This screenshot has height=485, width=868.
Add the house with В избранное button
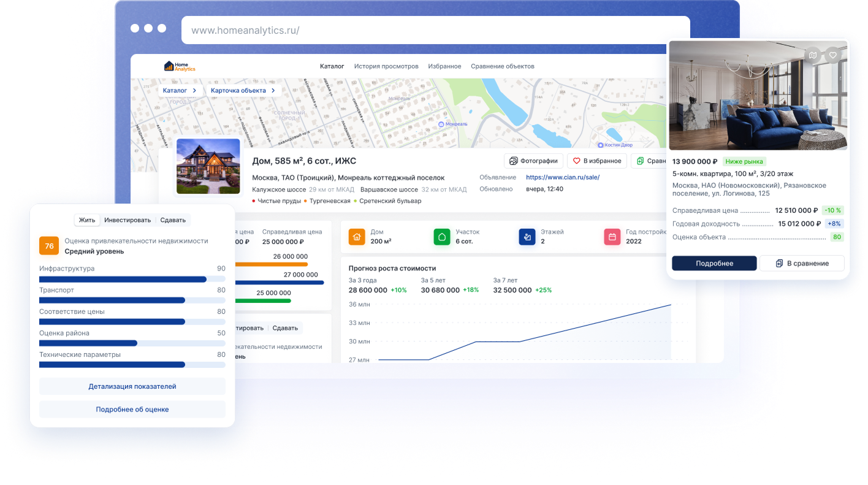597,161
